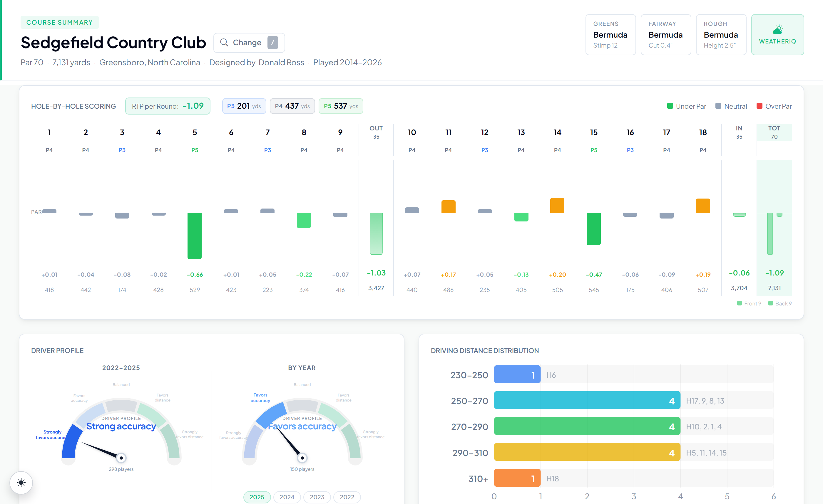Switch driver profile to year 2022
This screenshot has width=823, height=504.
(347, 497)
